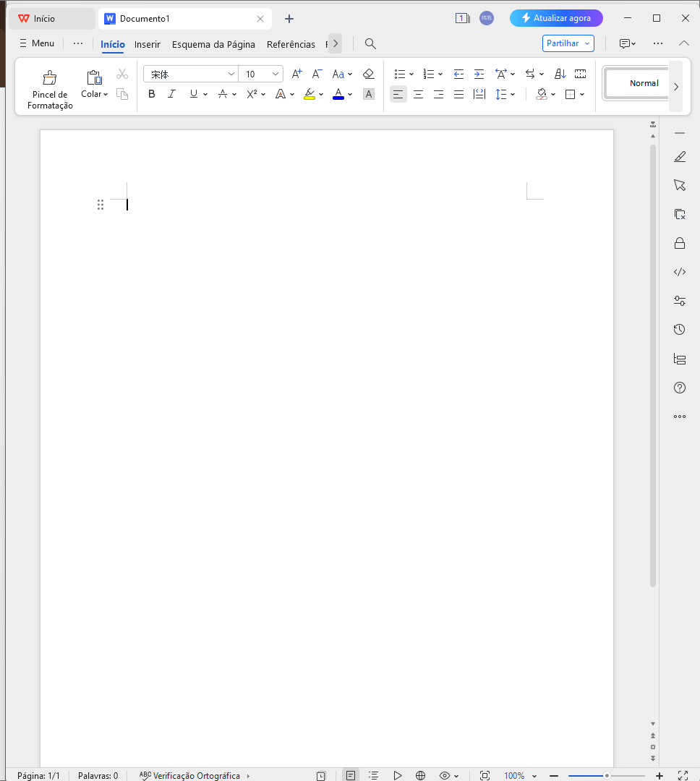Expand the underline style arrow
700x781 pixels.
tap(205, 94)
